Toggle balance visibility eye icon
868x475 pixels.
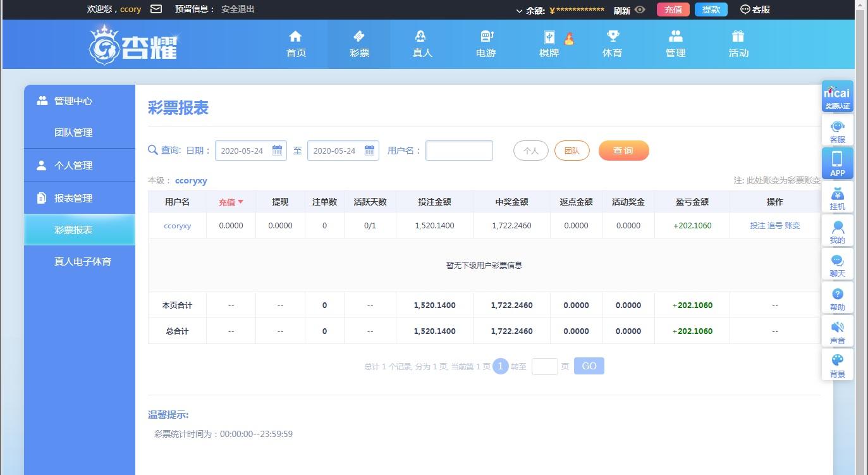640,9
